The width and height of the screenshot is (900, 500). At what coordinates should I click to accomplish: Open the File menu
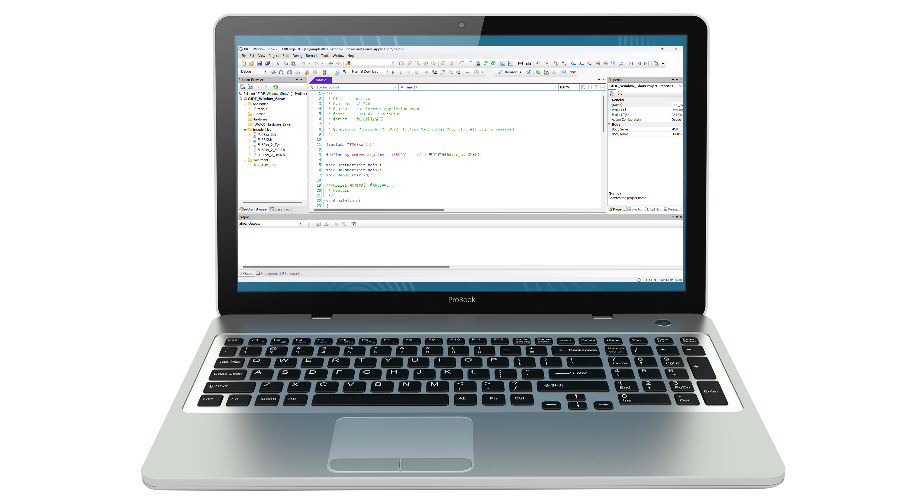coord(243,55)
